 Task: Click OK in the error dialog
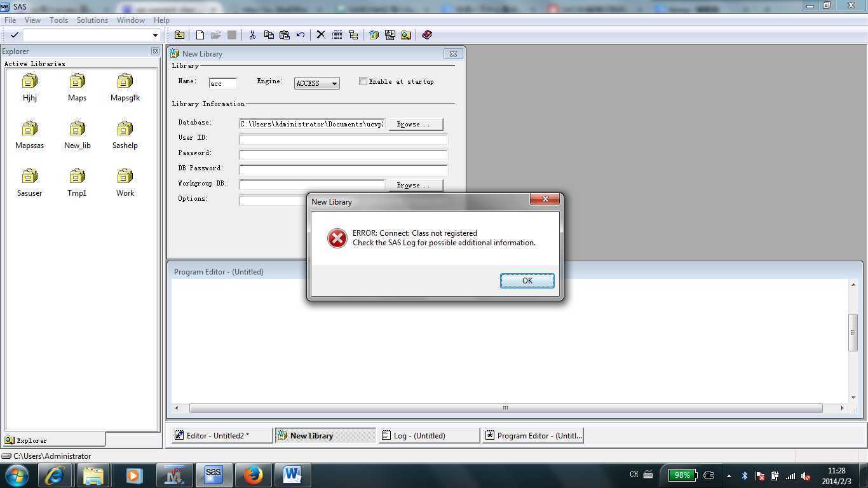(x=527, y=281)
